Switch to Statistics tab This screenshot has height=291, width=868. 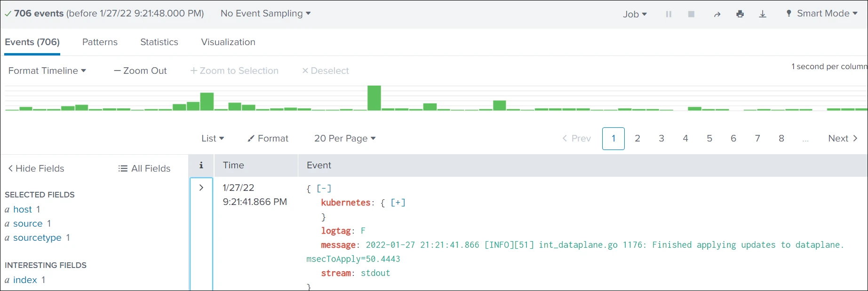pos(159,42)
